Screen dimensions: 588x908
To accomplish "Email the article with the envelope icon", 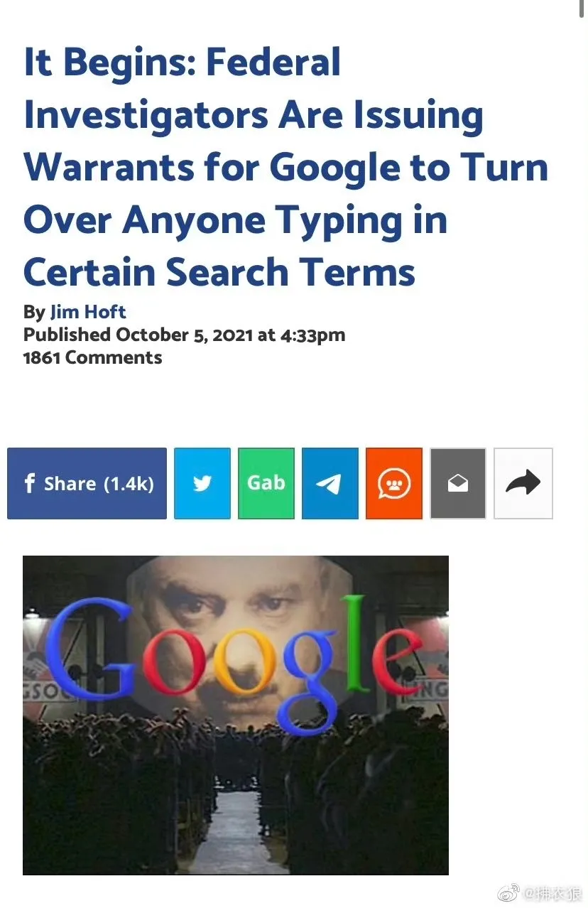I will tap(458, 483).
